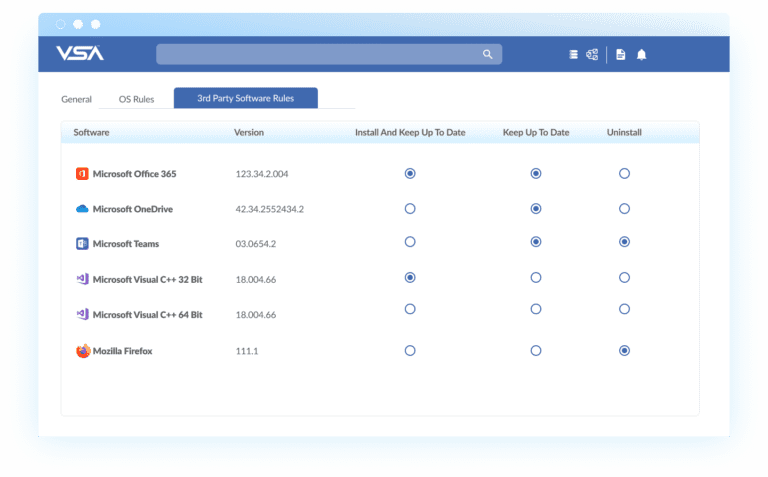Select Keep Up To Date for Microsoft Teams

(x=536, y=242)
